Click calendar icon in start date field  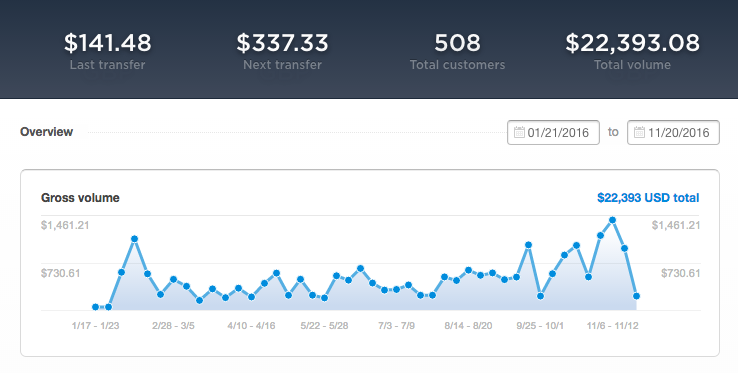[x=519, y=132]
